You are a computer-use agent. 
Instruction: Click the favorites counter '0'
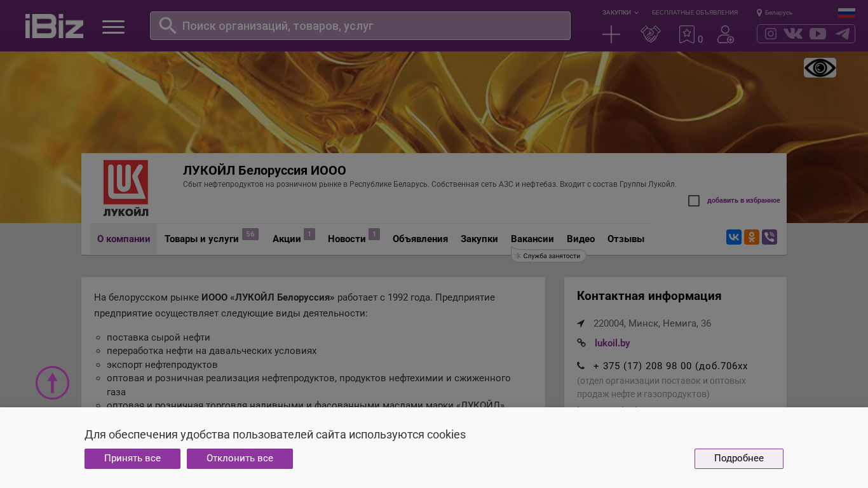click(x=700, y=39)
